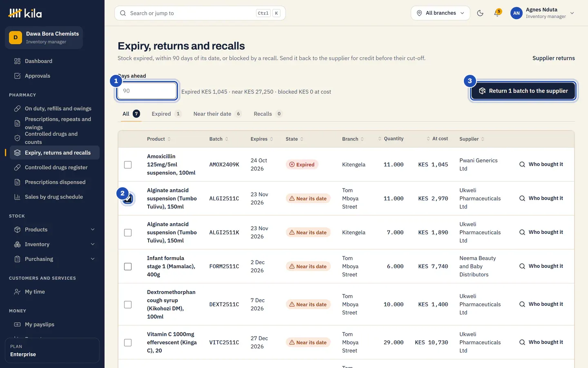Select the Amoxicillin AMOX2409K row checkbox
Viewport: 588px width, 368px height.
pyautogui.click(x=128, y=165)
